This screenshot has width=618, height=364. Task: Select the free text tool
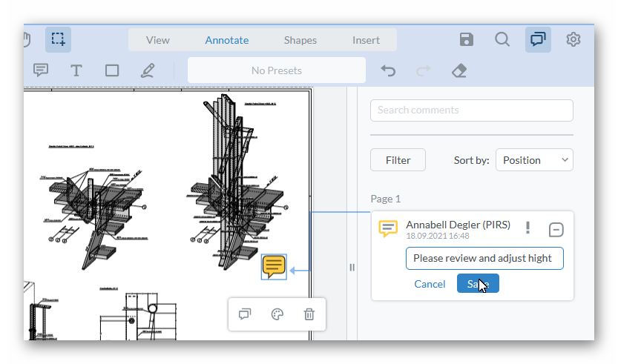coord(76,70)
